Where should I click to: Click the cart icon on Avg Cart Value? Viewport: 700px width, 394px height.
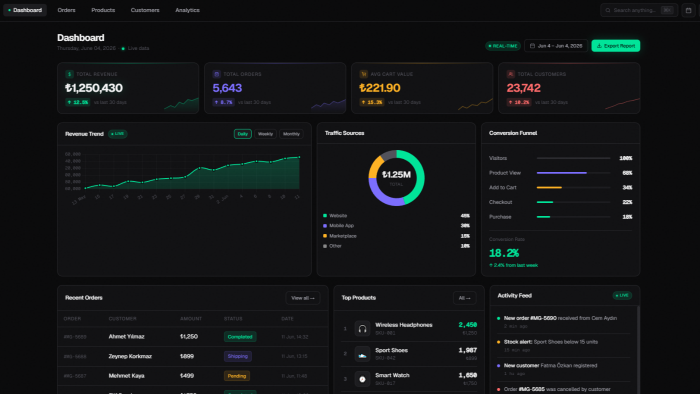[x=363, y=74]
